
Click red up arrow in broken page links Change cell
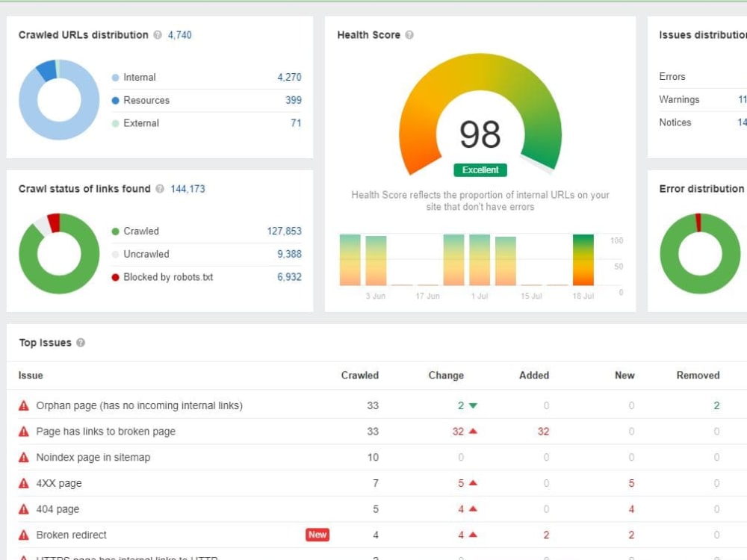(473, 431)
